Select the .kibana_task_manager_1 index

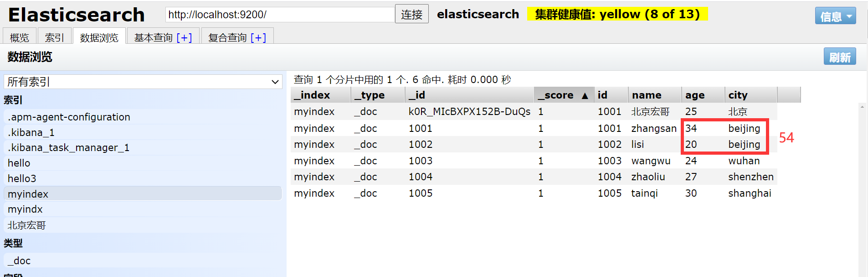(x=143, y=147)
